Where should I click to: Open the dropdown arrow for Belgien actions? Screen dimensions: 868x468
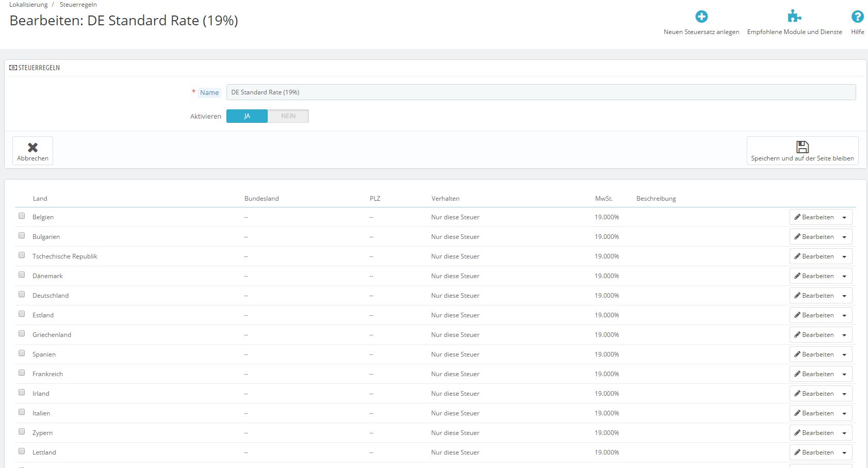844,217
